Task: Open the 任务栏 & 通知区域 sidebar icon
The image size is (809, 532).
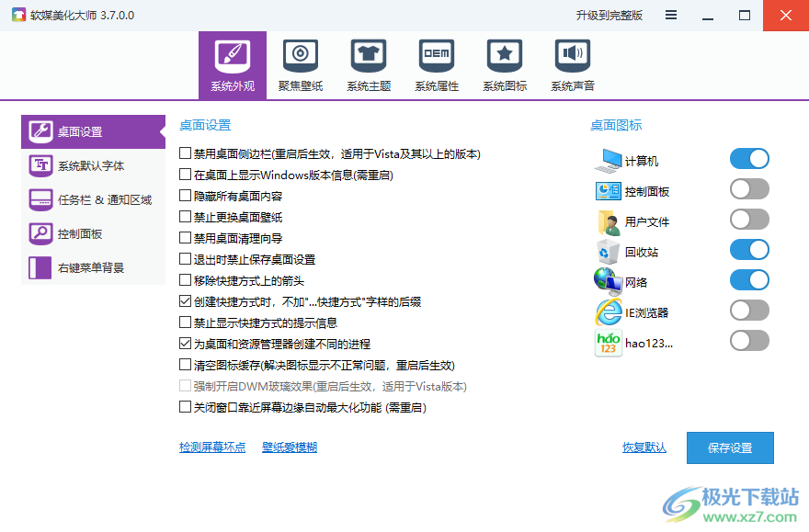Action: click(x=40, y=198)
